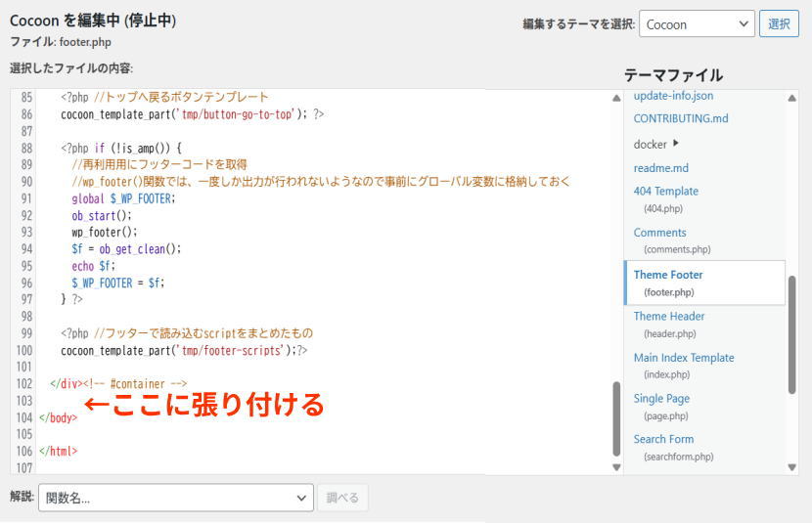Click the if (!is_amp()) line 88
Screen dimensions: 812x523
point(121,149)
